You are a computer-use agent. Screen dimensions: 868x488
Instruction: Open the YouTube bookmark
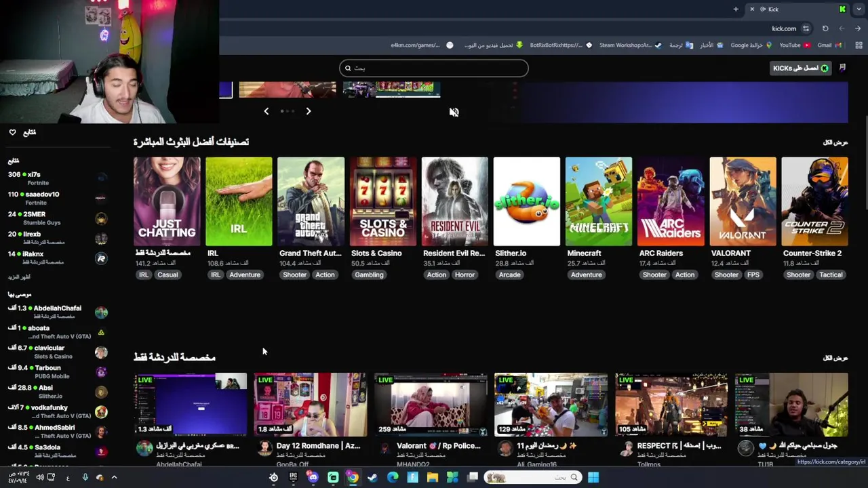(794, 45)
